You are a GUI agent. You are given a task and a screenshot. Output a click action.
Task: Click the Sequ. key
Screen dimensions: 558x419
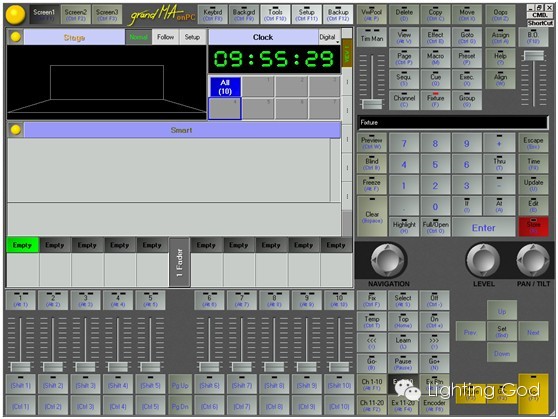[x=403, y=80]
